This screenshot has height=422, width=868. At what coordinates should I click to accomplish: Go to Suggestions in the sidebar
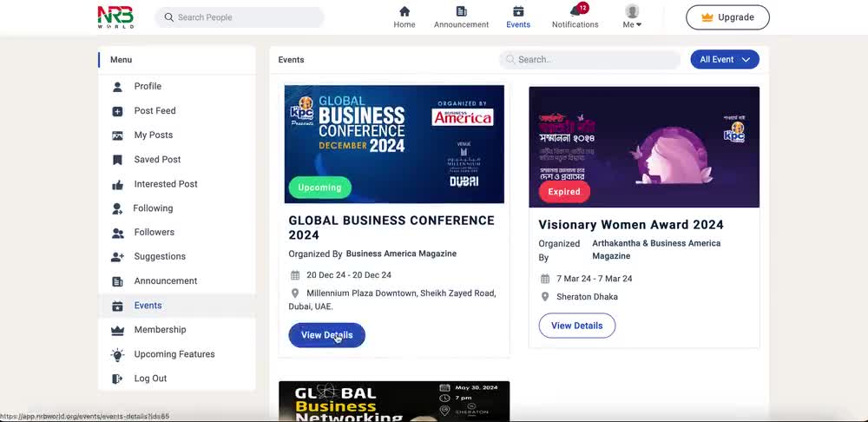pos(160,256)
